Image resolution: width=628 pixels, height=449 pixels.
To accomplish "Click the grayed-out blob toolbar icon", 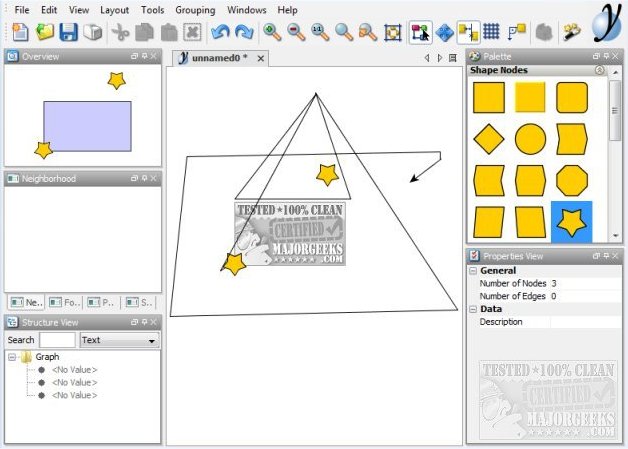I will tap(544, 32).
